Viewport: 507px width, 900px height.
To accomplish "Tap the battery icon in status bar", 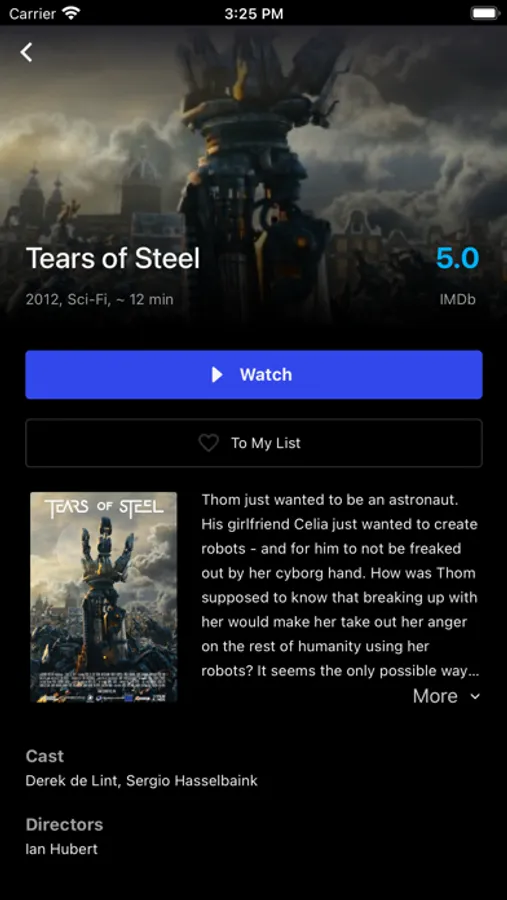I will 484,13.
